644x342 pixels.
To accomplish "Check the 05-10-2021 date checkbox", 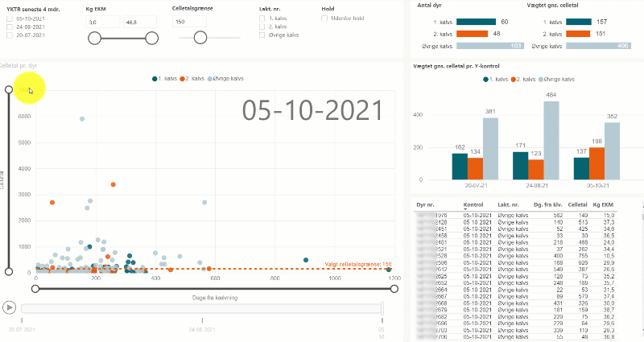I will click(x=9, y=19).
